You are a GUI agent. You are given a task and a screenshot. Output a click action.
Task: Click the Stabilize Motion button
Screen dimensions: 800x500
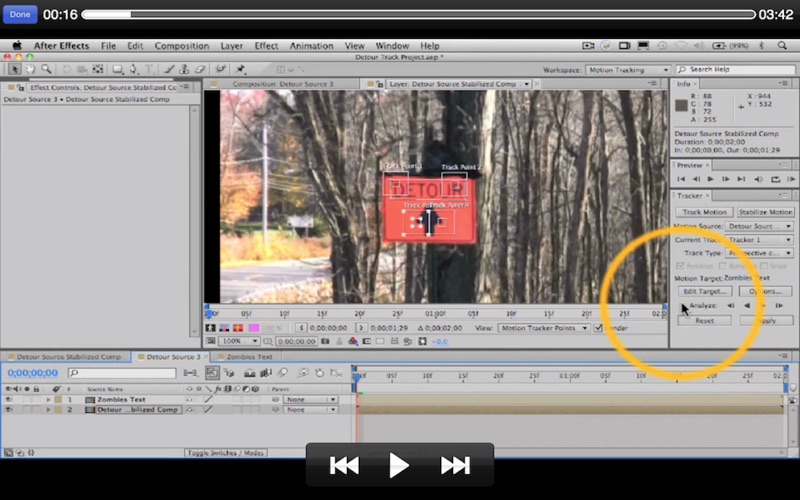(x=765, y=212)
